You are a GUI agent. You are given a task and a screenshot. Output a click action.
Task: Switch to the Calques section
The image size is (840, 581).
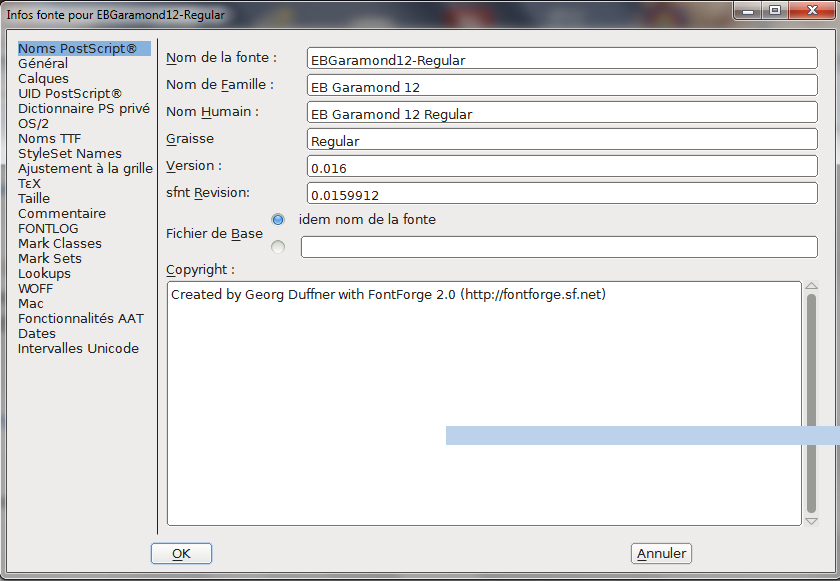point(43,79)
